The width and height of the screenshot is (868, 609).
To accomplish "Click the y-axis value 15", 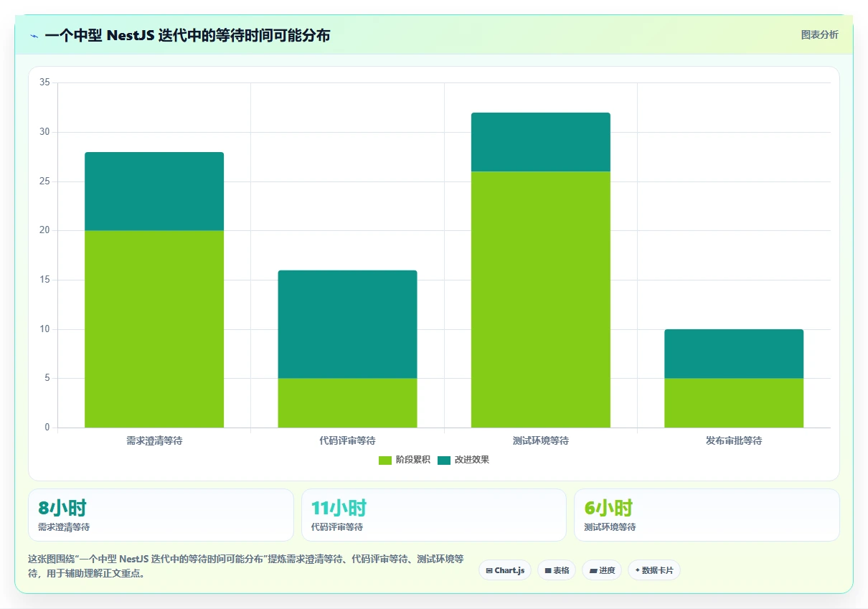I will [44, 280].
